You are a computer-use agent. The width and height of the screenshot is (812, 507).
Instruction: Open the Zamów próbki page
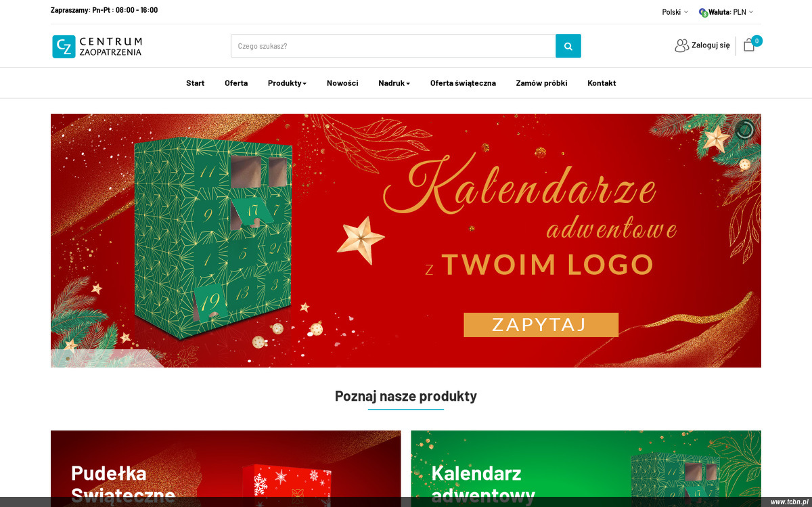pos(541,83)
